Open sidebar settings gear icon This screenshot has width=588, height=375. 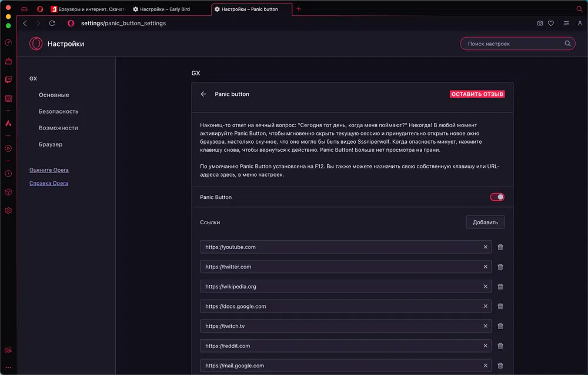tap(8, 211)
